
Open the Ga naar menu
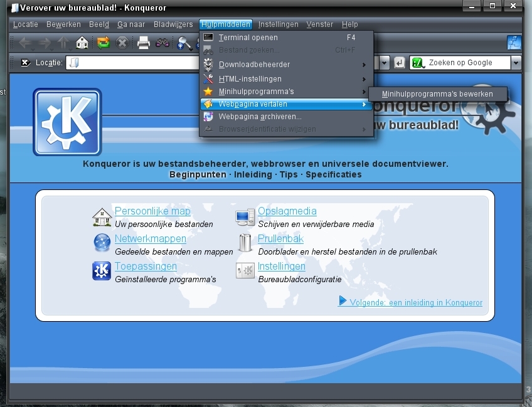click(x=131, y=24)
